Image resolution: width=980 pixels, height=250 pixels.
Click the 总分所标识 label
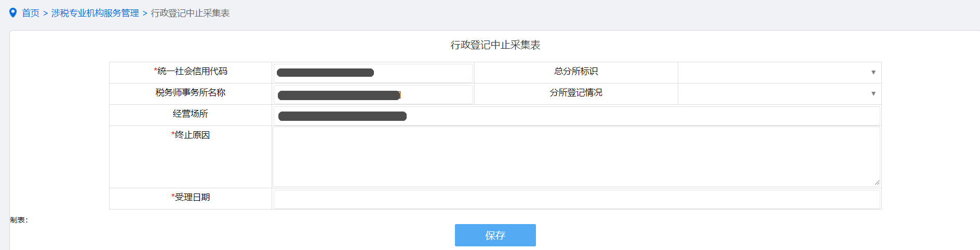tap(576, 72)
